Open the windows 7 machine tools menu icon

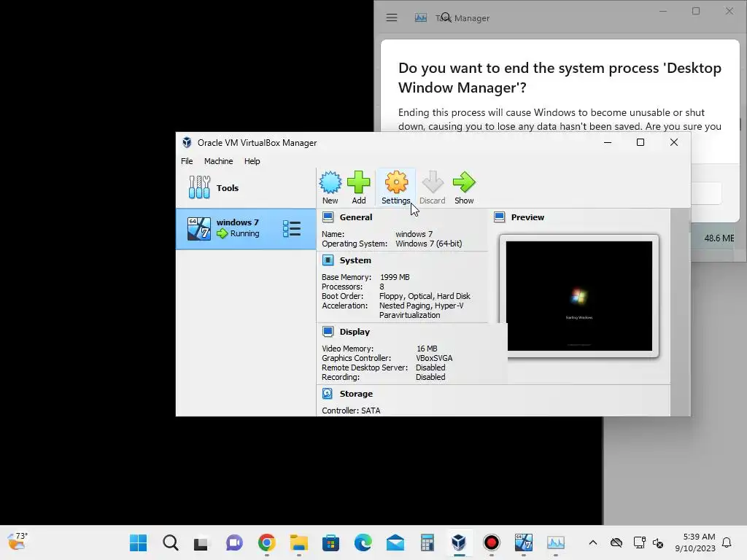click(x=292, y=228)
